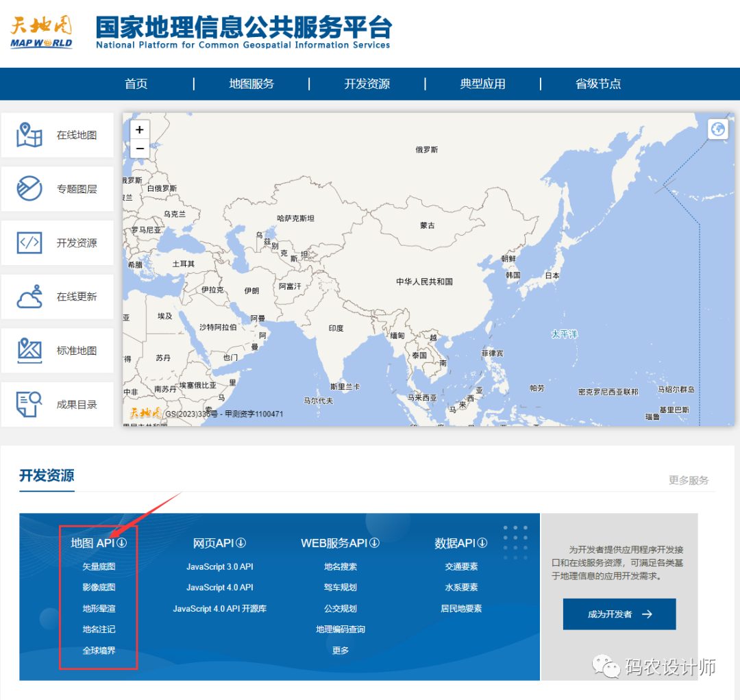Open 在线更新 cloud icon
The height and width of the screenshot is (700, 740).
[29, 297]
